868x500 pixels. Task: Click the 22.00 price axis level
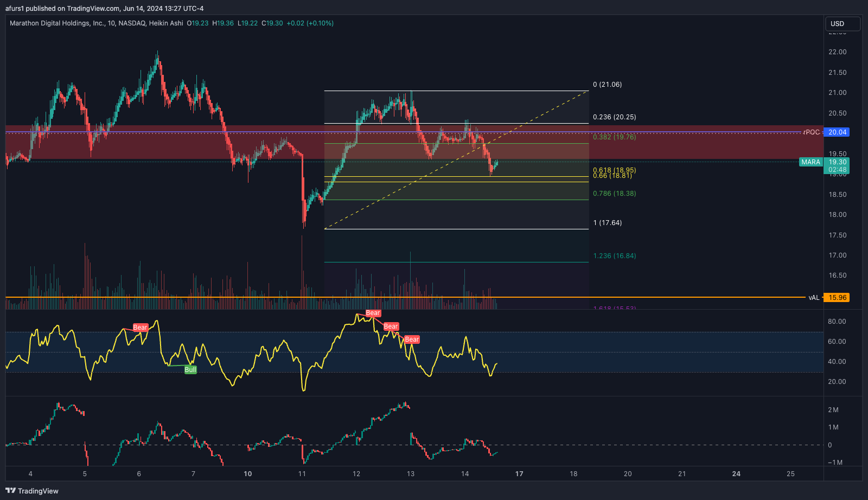(x=838, y=52)
